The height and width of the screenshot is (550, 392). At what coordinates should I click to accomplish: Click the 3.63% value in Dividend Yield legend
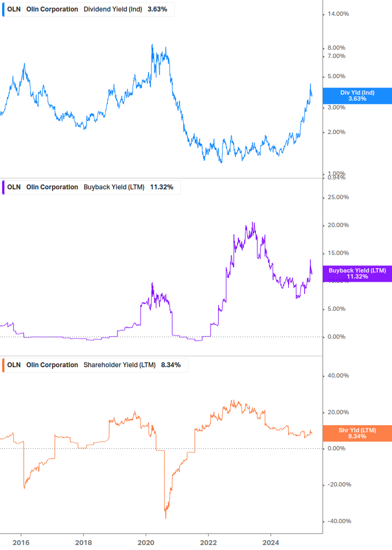(x=157, y=9)
